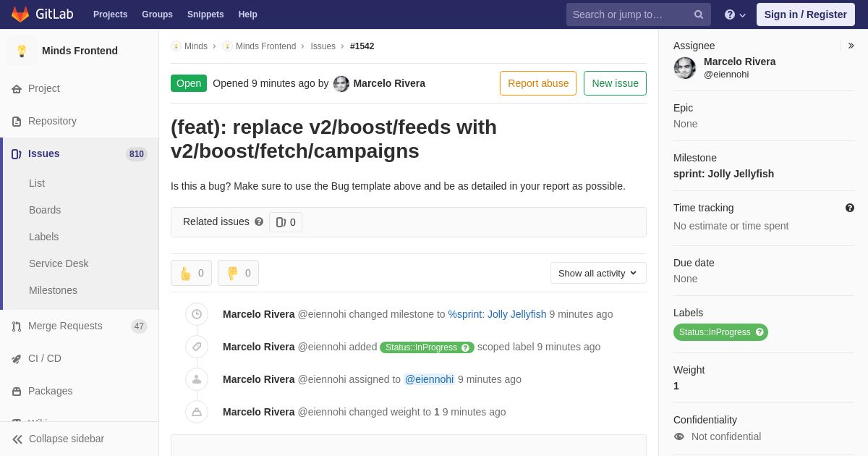Click the assignee user activity icon
868x456 pixels.
(x=197, y=379)
